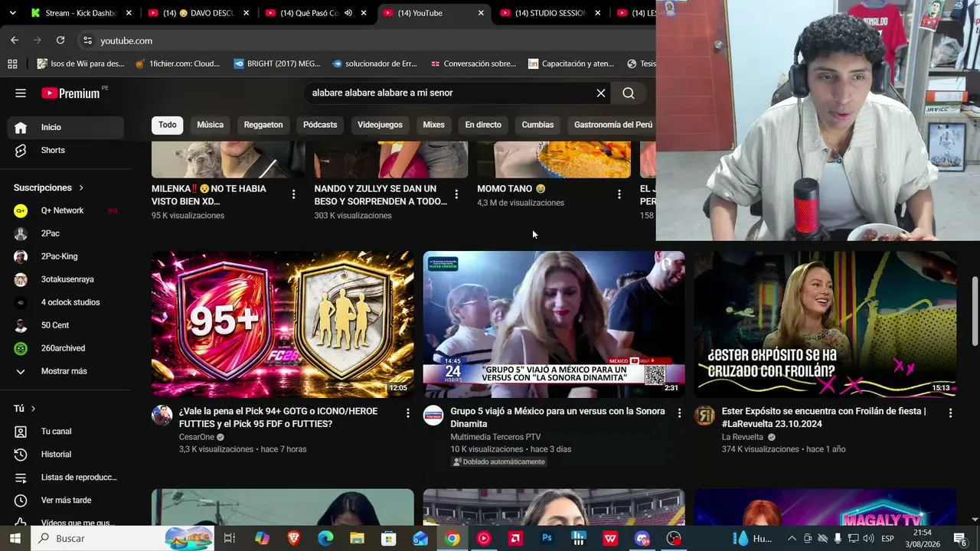Open File Explorer from the taskbar
The image size is (980, 551).
tap(357, 539)
